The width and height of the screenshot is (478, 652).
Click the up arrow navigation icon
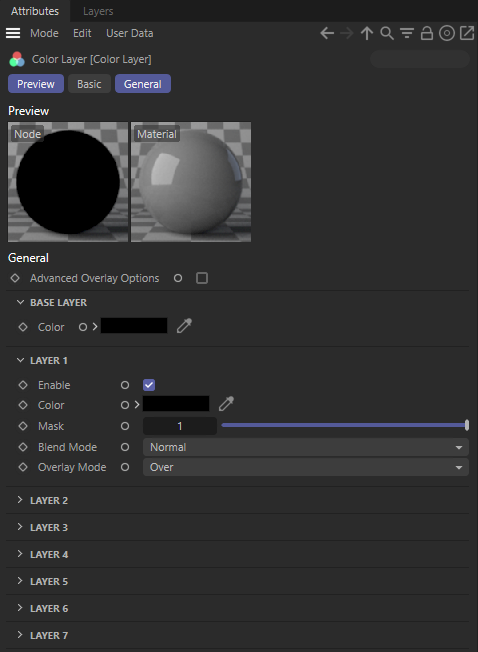click(367, 33)
